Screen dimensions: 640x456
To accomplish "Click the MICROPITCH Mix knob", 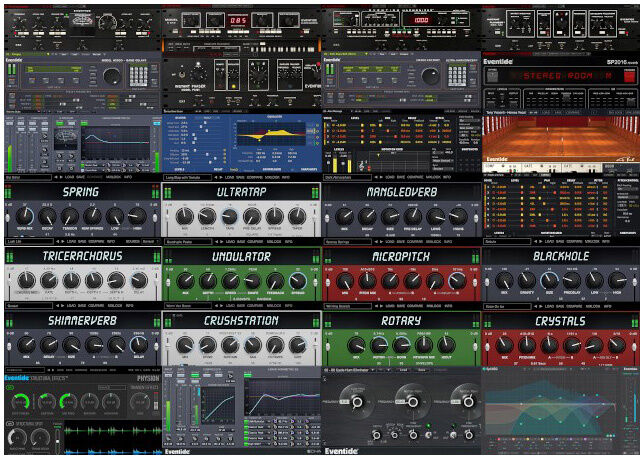I will (x=345, y=281).
